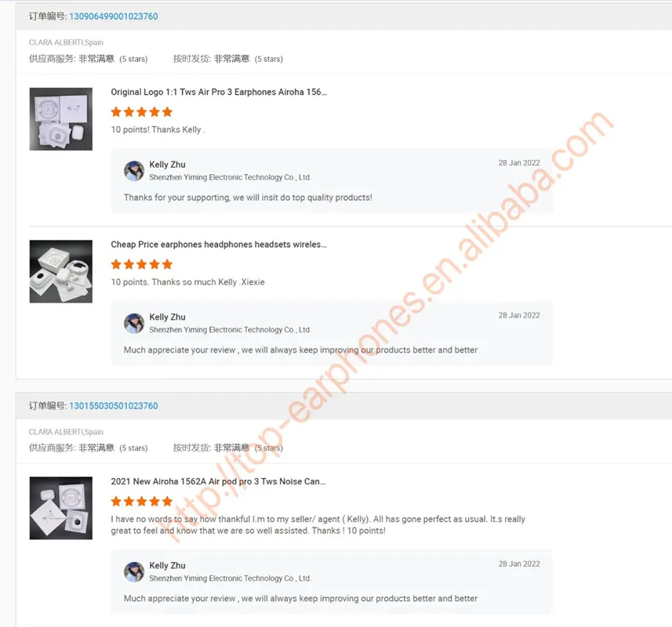The width and height of the screenshot is (672, 627).
Task: Select Kelly Zhu name in the third reply
Action: (167, 565)
